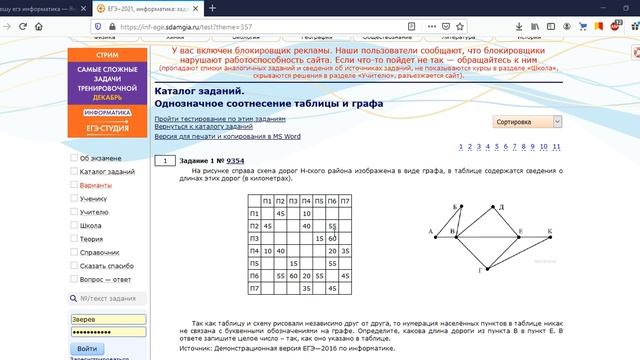Screen dimensions: 640x360
Task: Click table cell П1–П2 value 45
Action: [x=280, y=213]
